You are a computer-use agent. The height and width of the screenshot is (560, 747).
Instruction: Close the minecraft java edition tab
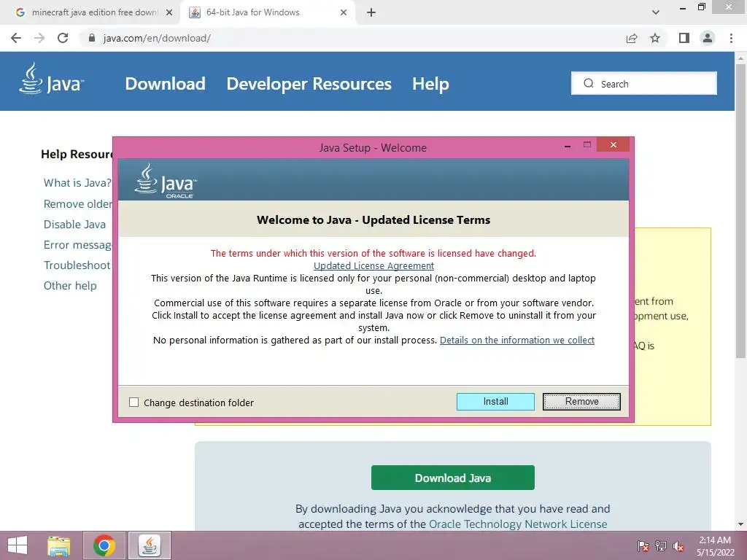169,12
